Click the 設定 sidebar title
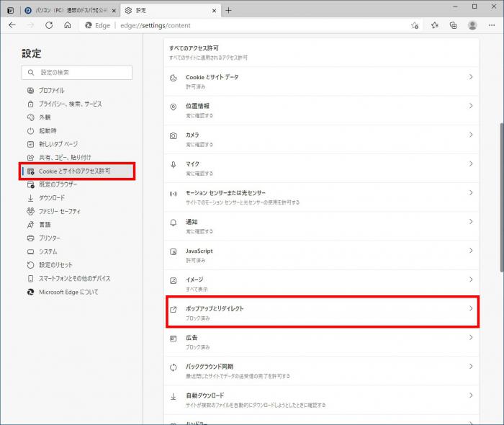The image size is (504, 425). 32,53
